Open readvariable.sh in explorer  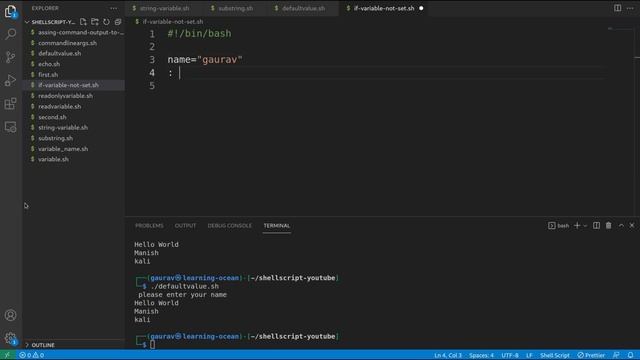tap(73, 107)
